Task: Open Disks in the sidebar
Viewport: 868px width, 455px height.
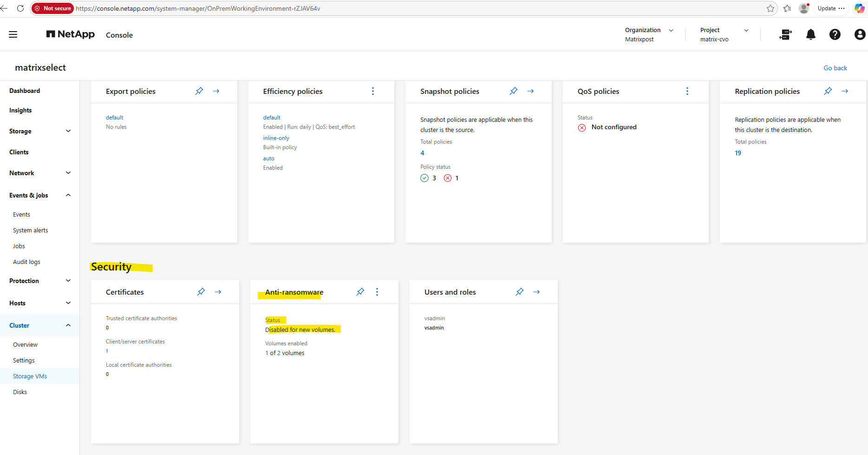Action: pos(20,392)
